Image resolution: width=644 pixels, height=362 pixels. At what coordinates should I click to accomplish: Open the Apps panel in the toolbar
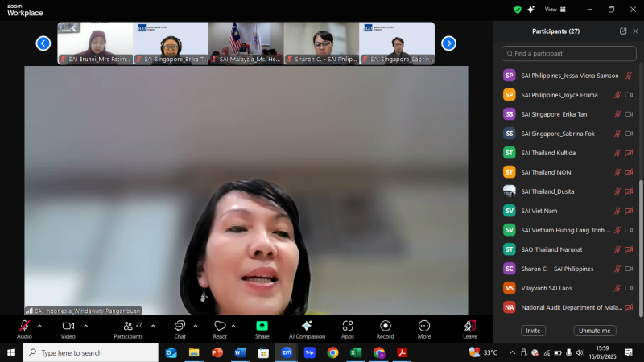pos(347,328)
